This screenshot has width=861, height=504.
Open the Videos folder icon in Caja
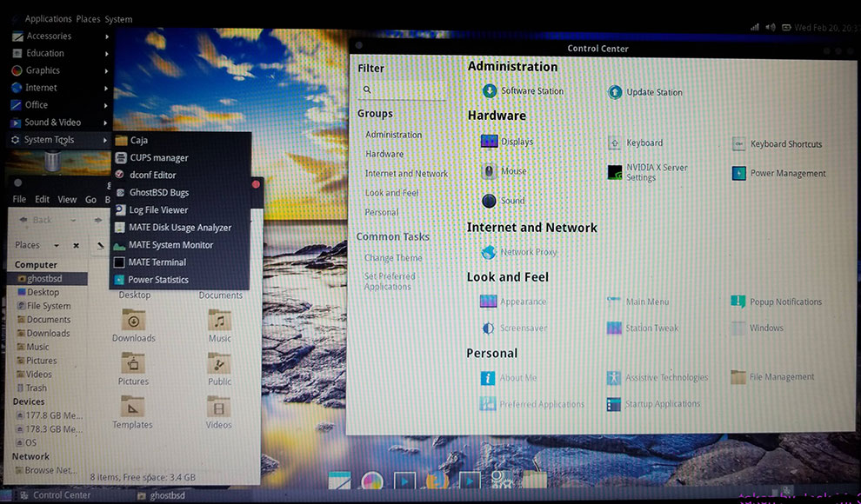pyautogui.click(x=218, y=407)
